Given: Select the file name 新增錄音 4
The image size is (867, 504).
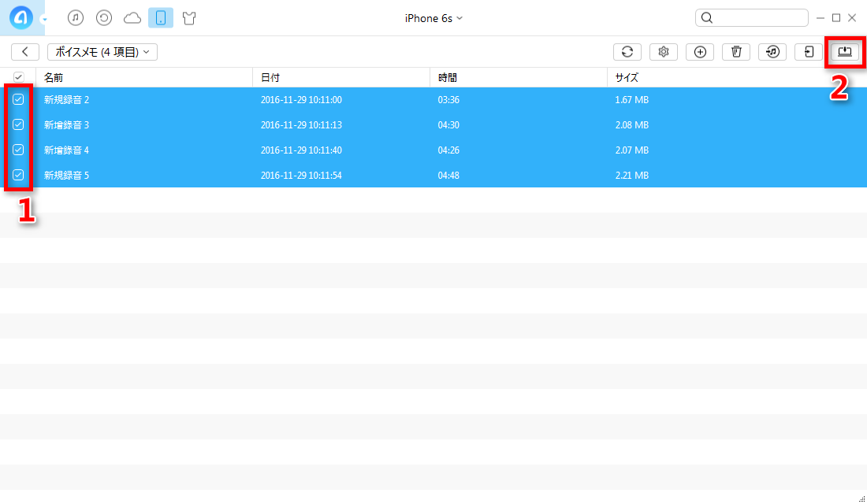Looking at the screenshot, I should 66,150.
